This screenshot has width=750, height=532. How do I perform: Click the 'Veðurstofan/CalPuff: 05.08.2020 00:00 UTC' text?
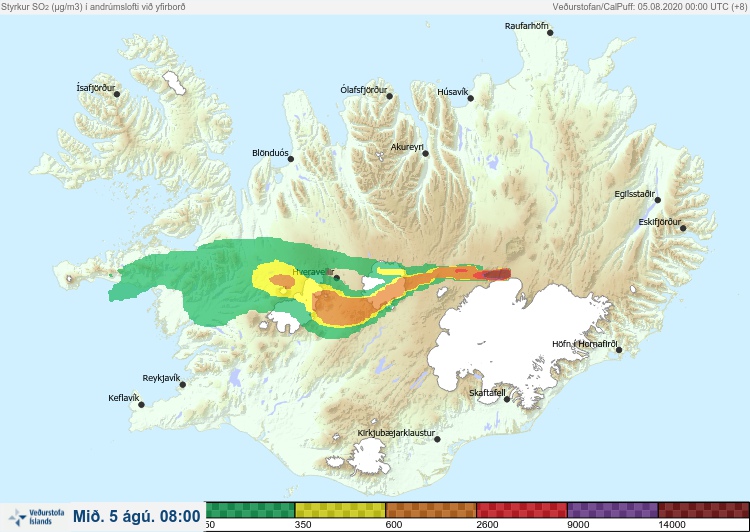640,7
